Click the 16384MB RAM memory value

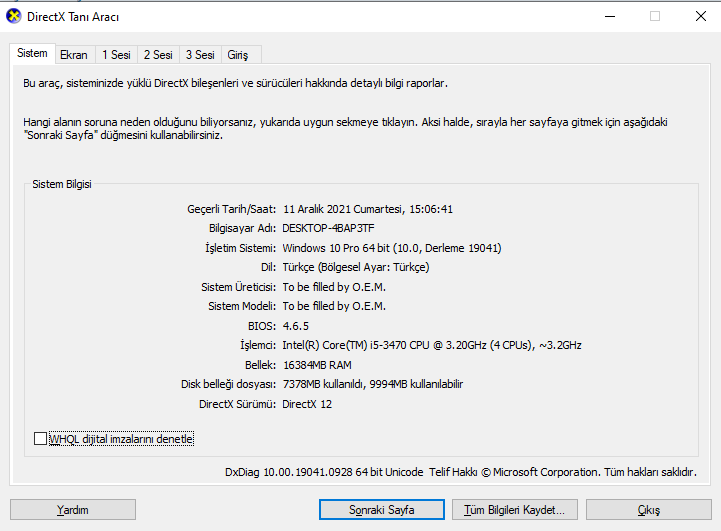click(x=318, y=365)
